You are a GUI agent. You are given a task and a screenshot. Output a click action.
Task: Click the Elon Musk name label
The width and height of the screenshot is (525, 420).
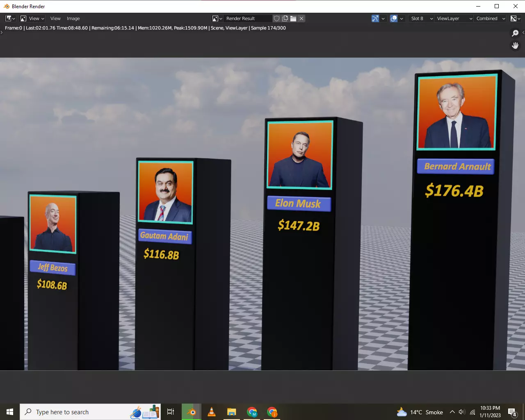(x=299, y=203)
